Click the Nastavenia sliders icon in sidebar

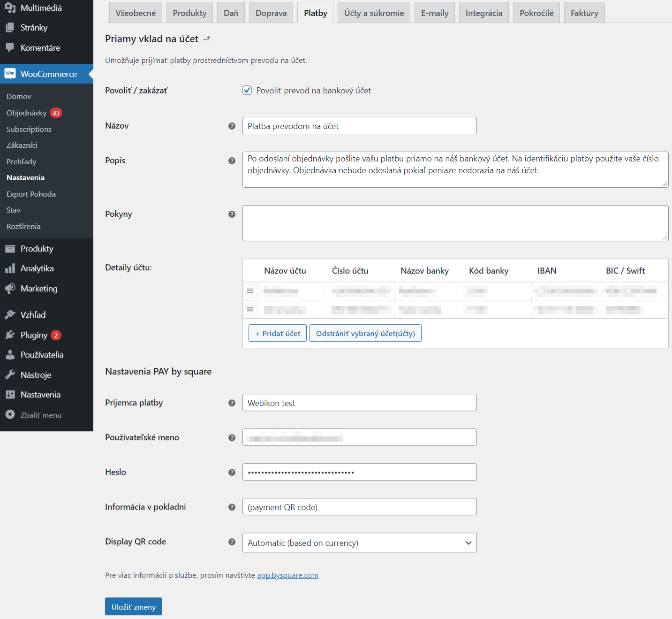[10, 395]
